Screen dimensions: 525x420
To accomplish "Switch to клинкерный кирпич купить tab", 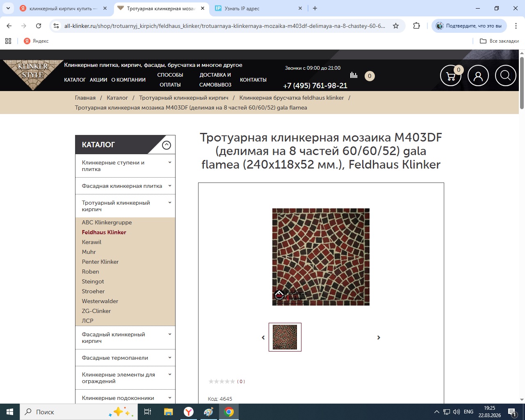I will pos(63,8).
